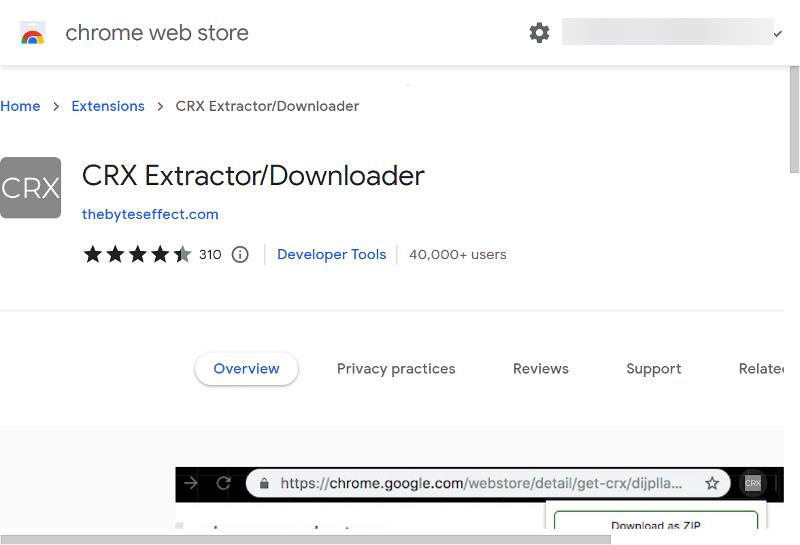
Task: Click the CRX toolbar icon in the screenshot preview
Action: point(753,483)
